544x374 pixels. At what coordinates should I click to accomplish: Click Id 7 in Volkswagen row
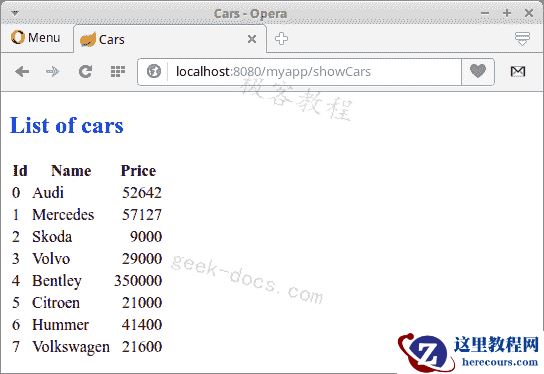16,347
